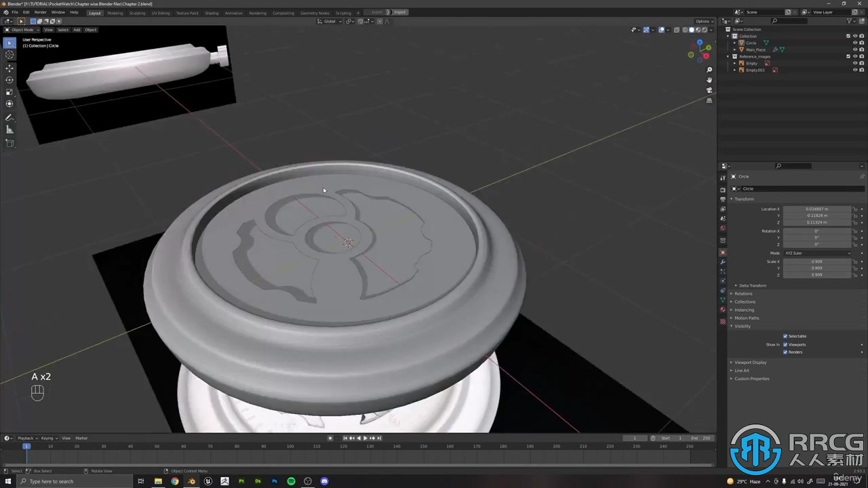Hide Circle object via eye icon
Screen dimensions: 868x488
(855, 43)
